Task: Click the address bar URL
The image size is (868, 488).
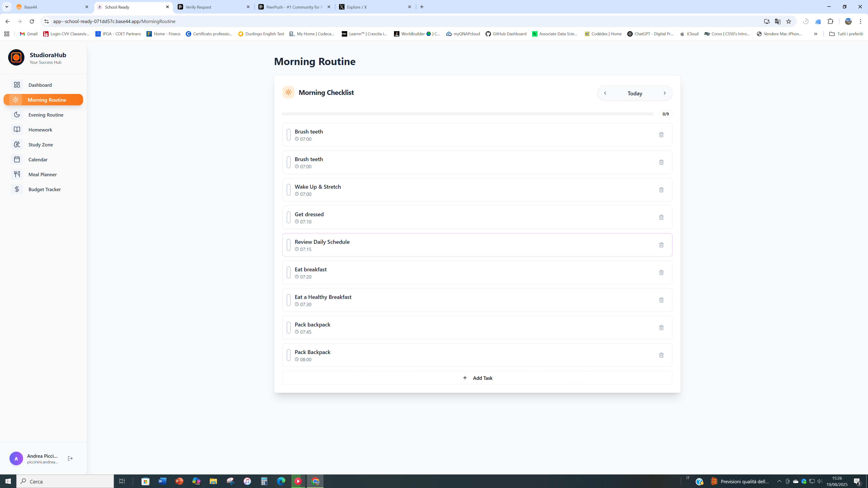Action: click(x=114, y=21)
